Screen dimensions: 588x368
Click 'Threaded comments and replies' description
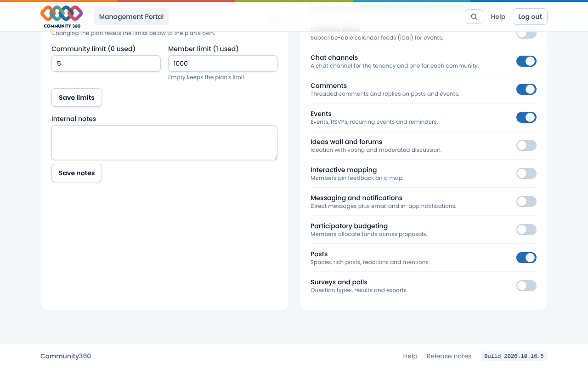point(384,94)
